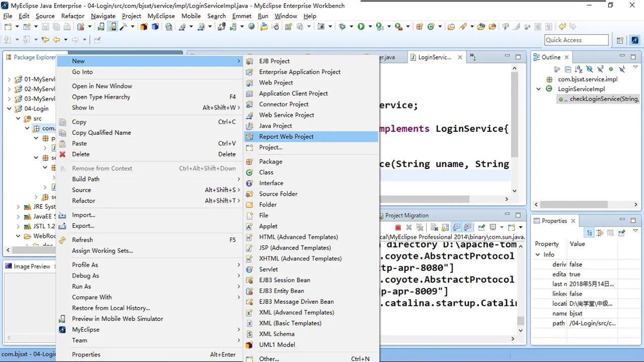This screenshot has height=362, width=644.
Task: Open the Window menu in menu bar
Action: point(286,16)
